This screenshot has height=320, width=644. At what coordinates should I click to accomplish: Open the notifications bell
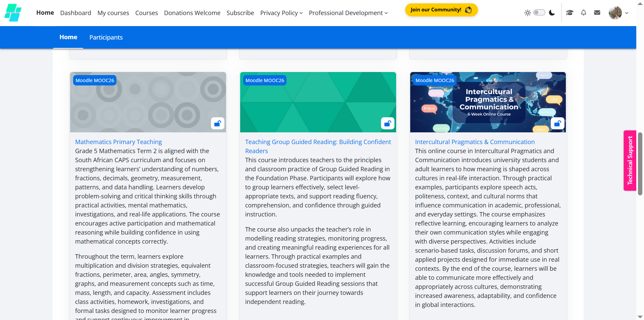coord(584,13)
